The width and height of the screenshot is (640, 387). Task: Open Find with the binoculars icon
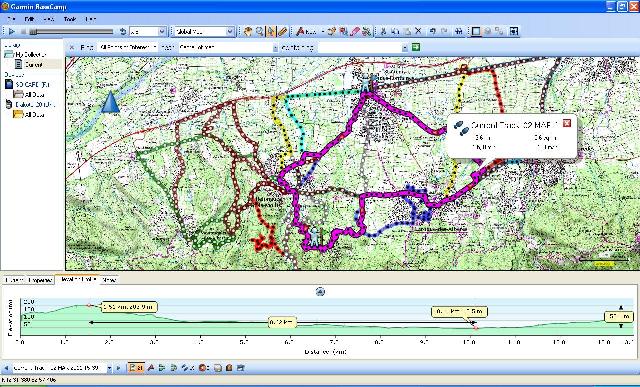(x=459, y=31)
